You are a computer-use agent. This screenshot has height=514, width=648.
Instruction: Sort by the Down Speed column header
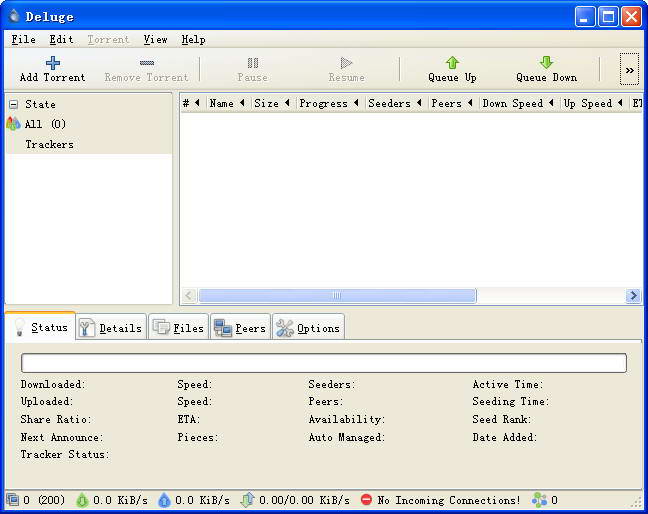tap(519, 103)
